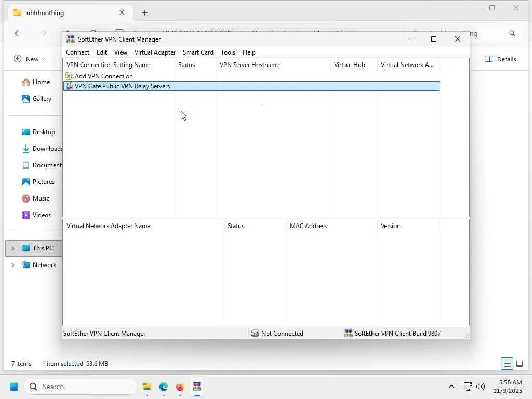Screen dimensions: 532x399
Task: Open File Explorer from the taskbar
Action: click(147, 387)
